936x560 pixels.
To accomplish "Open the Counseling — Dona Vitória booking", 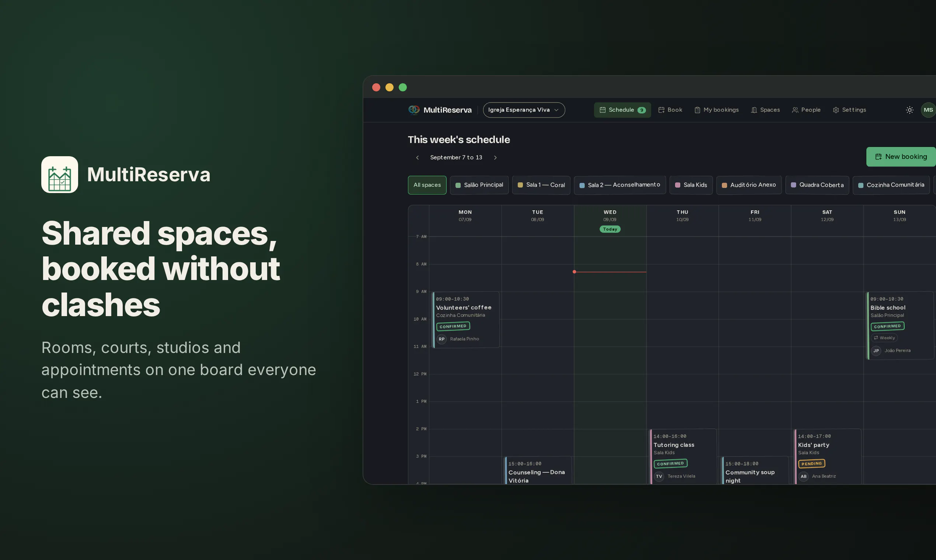I will click(x=538, y=470).
